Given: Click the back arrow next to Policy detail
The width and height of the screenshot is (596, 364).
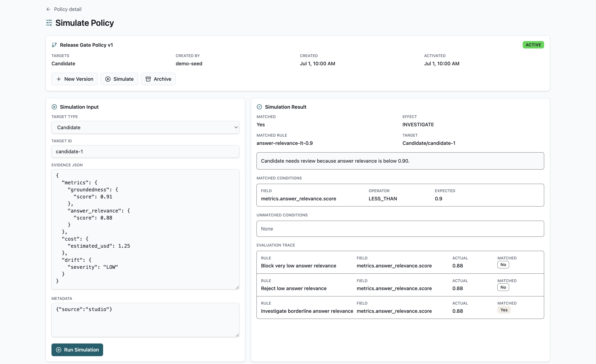Looking at the screenshot, I should tap(48, 9).
